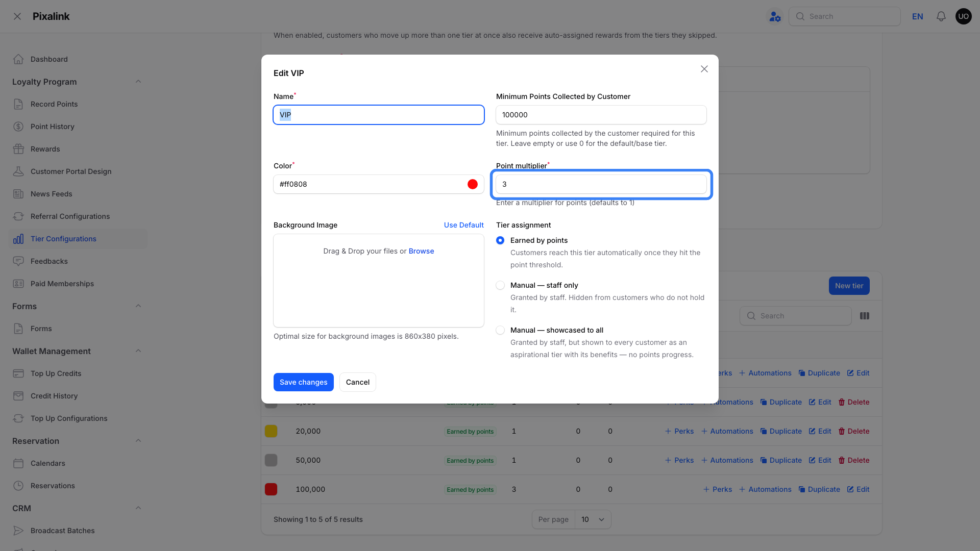Click the Dashboard home icon
This screenshot has width=980, height=551.
pyautogui.click(x=18, y=59)
